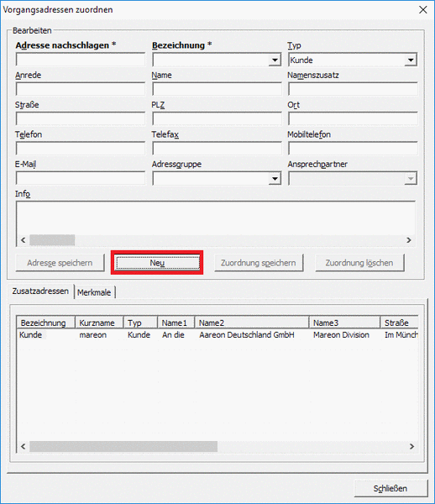435x504 pixels.
Task: Click into the E-Mail input field
Action: click(81, 178)
